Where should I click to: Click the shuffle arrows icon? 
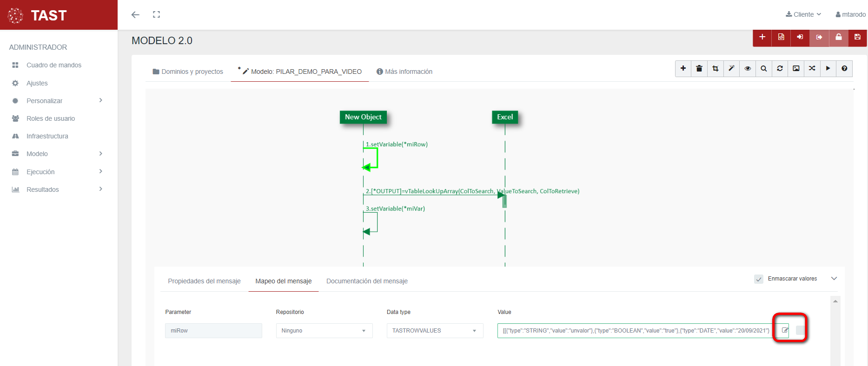(x=812, y=69)
